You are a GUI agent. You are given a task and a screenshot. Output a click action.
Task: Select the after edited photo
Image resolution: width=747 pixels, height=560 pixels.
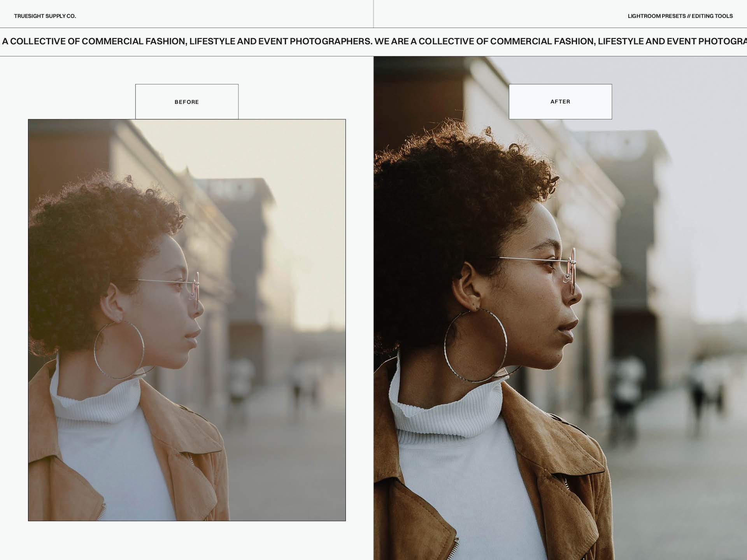pyautogui.click(x=560, y=308)
